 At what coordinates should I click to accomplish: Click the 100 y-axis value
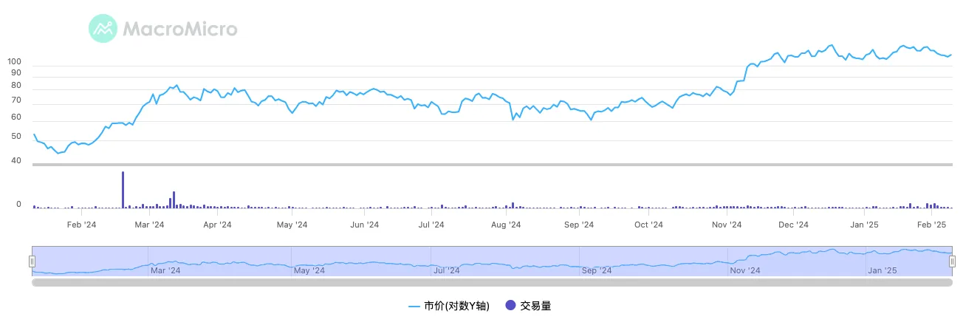point(14,61)
